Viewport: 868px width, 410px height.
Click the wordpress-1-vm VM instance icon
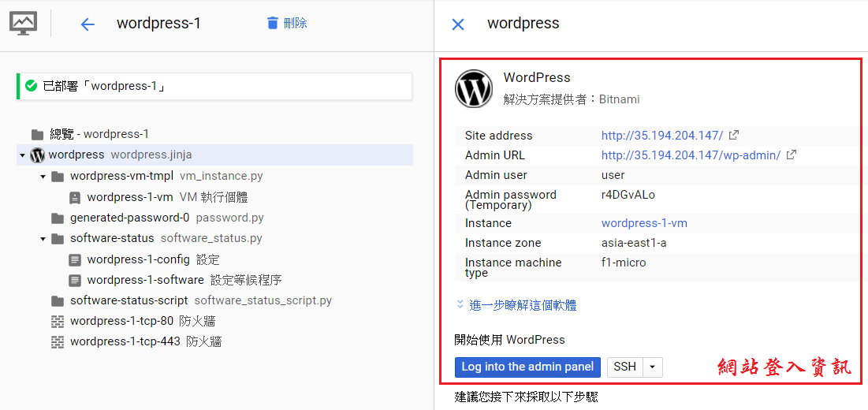75,198
